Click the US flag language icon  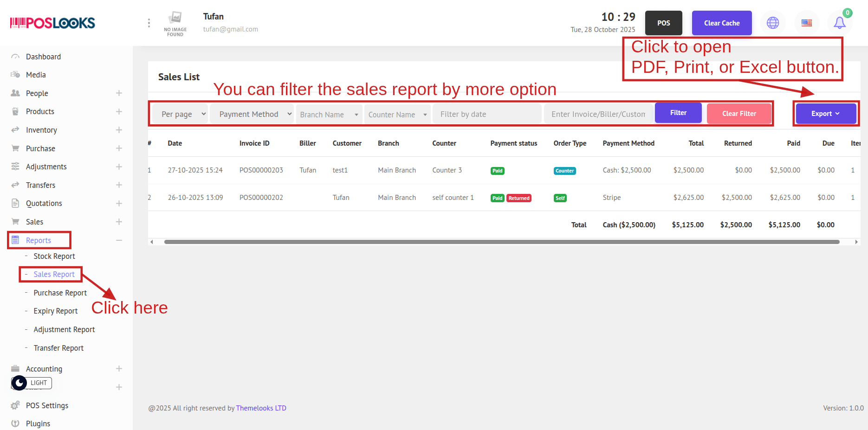pos(807,23)
